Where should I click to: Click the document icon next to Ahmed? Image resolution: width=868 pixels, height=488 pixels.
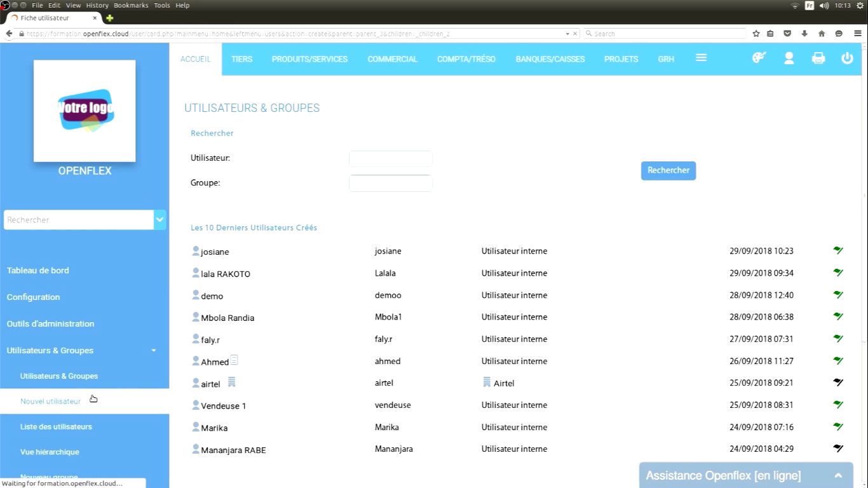click(234, 360)
